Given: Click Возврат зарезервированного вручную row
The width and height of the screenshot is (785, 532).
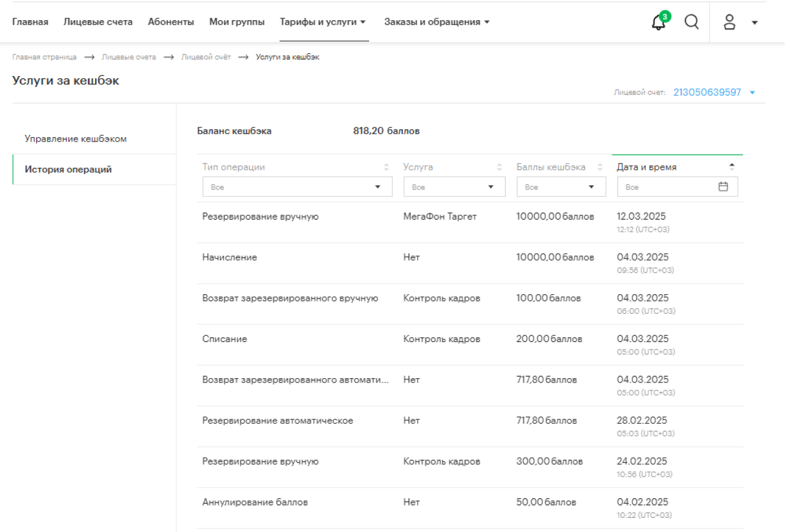Looking at the screenshot, I should coord(470,304).
